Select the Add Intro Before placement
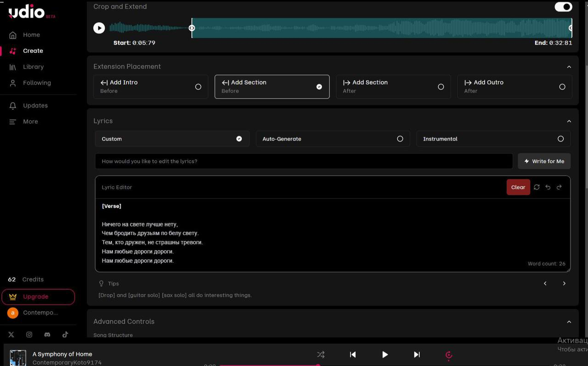The height and width of the screenshot is (366, 588). pyautogui.click(x=151, y=86)
